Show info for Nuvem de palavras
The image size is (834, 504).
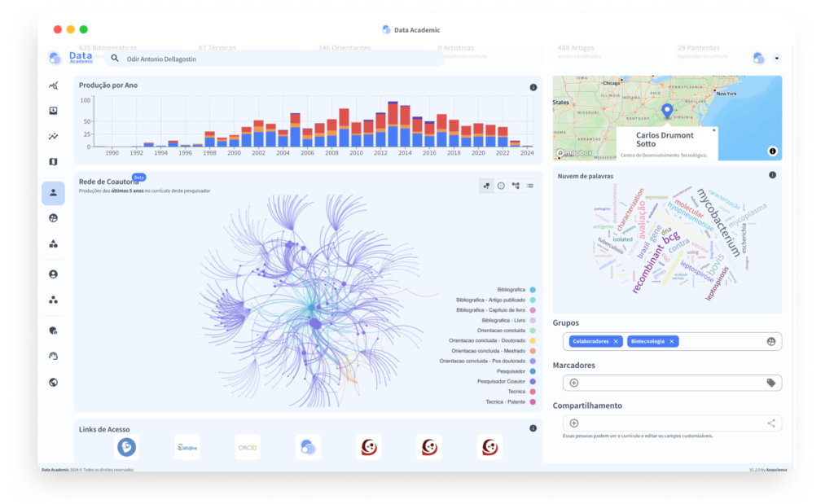[x=772, y=175]
